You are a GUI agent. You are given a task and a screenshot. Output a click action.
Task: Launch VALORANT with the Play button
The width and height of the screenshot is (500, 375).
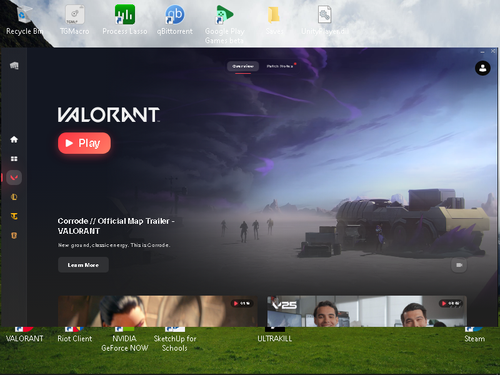(84, 143)
